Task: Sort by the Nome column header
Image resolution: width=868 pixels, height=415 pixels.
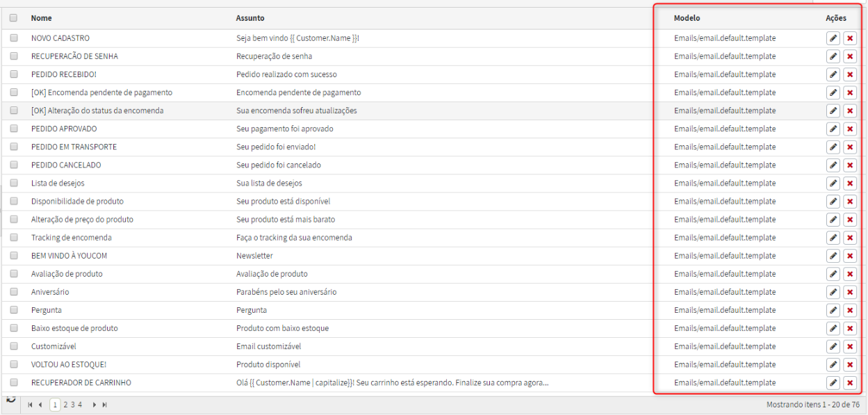Action: tap(42, 18)
